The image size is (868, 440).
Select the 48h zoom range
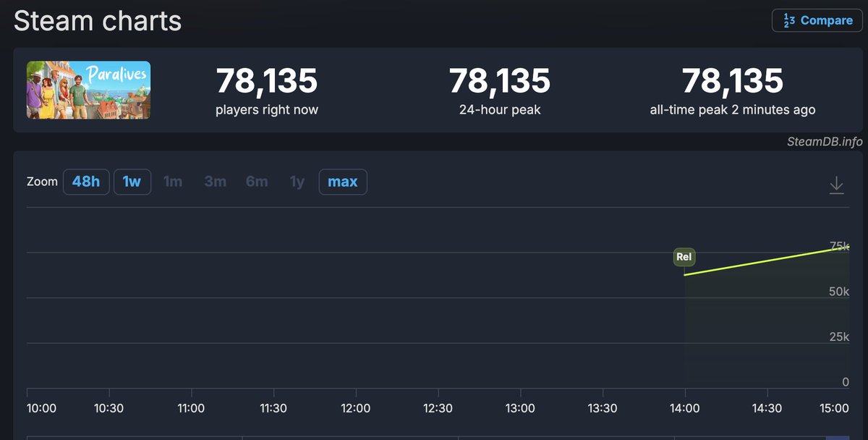point(86,182)
